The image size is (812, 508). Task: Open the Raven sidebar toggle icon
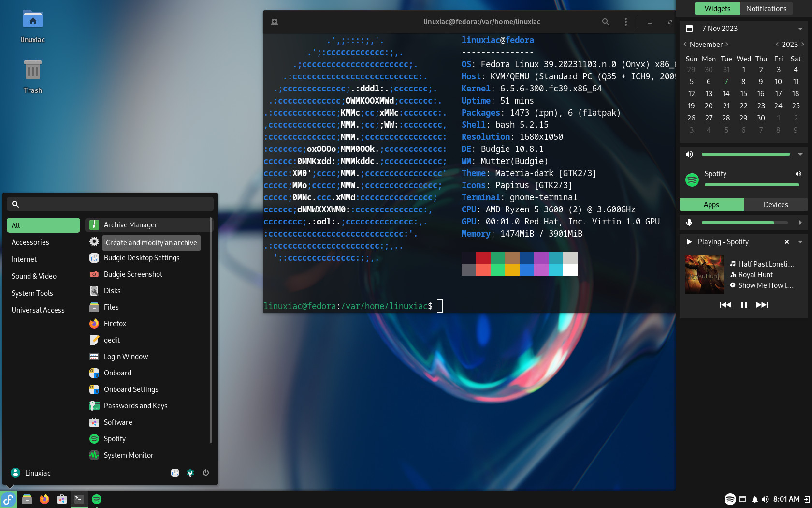coord(807,499)
